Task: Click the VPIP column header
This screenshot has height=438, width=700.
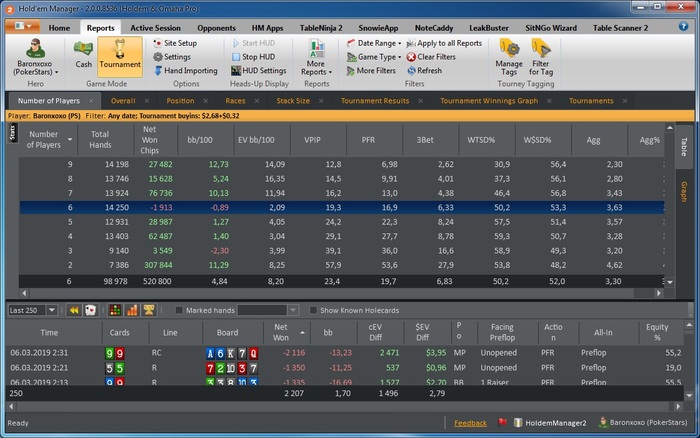Action: pyautogui.click(x=312, y=140)
